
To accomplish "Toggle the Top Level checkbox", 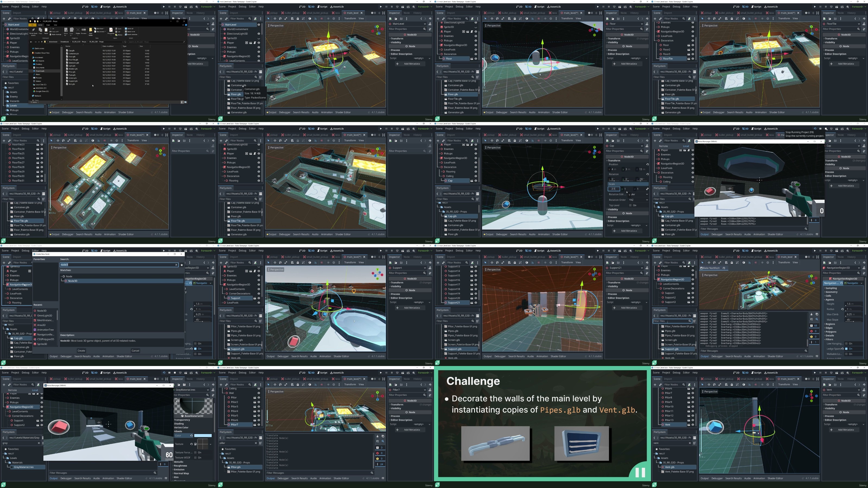I will (630, 205).
